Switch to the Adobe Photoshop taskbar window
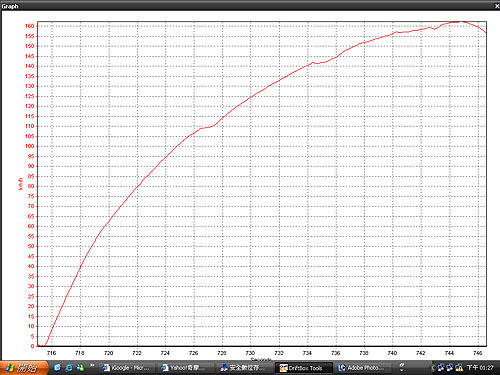This screenshot has width=500, height=375. [x=362, y=368]
